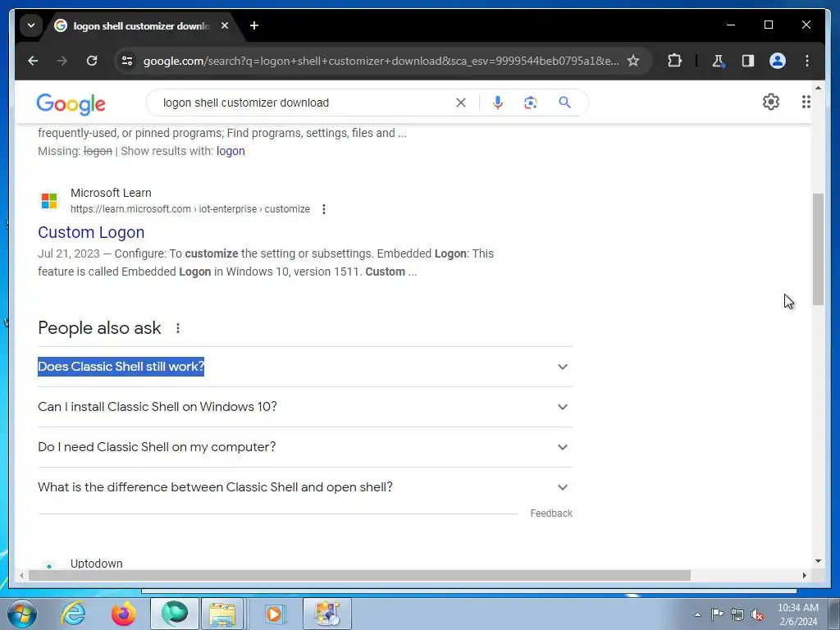Open Windows Media Player from taskbar
This screenshot has height=630, width=840.
[x=275, y=614]
